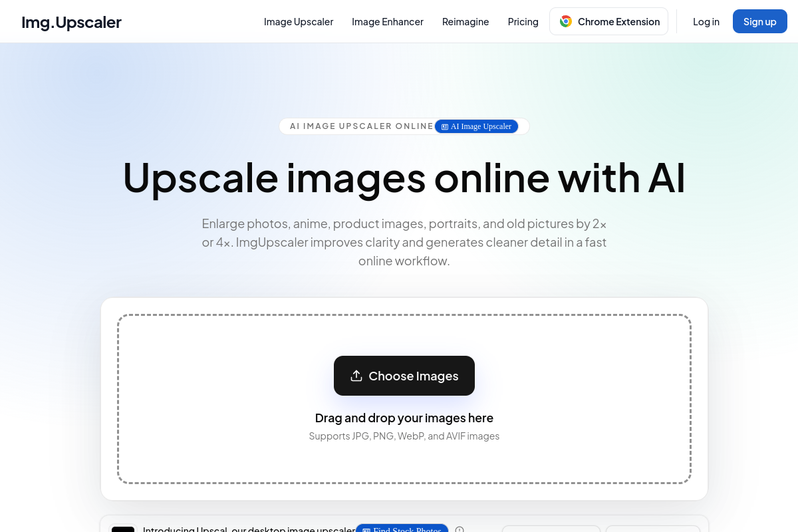Go to the Reimagine page
The width and height of the screenshot is (798, 532).
pyautogui.click(x=465, y=22)
